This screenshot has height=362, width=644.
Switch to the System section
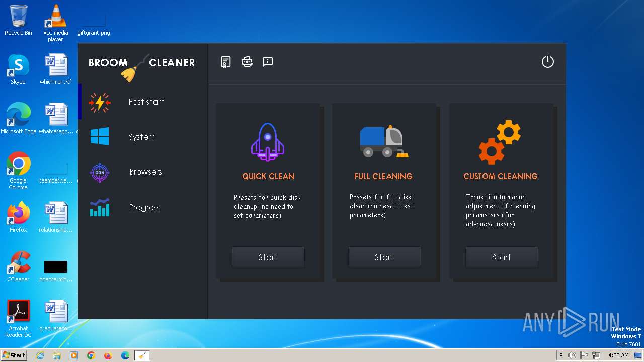[x=143, y=137]
